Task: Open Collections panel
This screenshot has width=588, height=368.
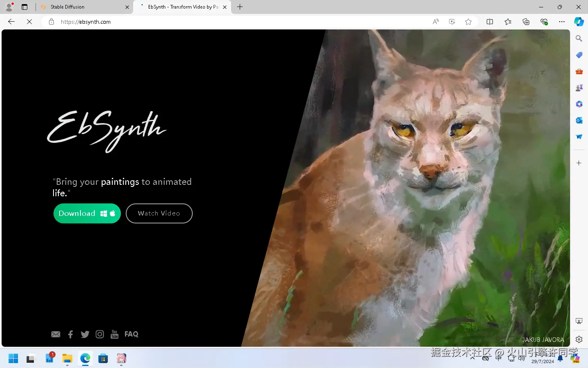Action: coord(526,22)
